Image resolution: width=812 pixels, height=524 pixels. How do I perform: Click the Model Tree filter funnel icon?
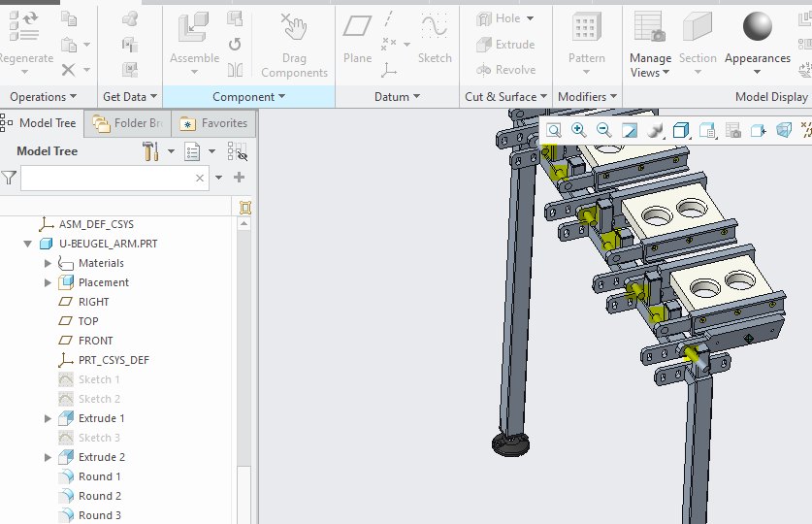coord(9,178)
